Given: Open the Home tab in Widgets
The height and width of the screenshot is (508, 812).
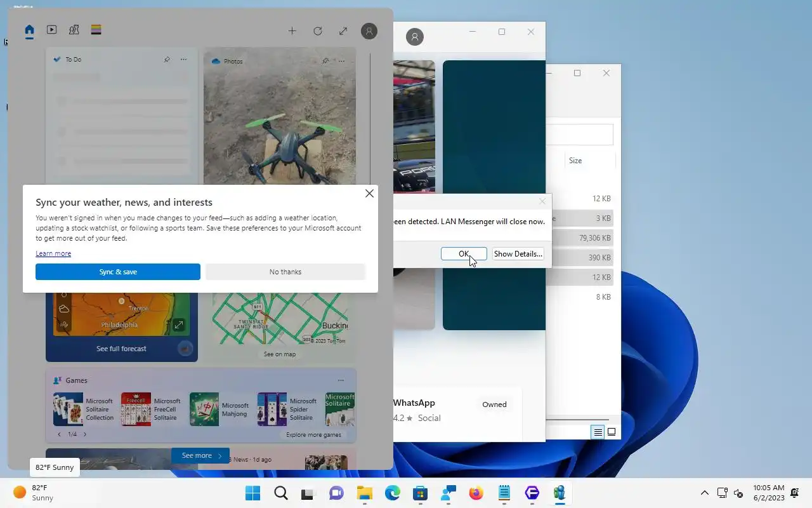Looking at the screenshot, I should [x=29, y=30].
